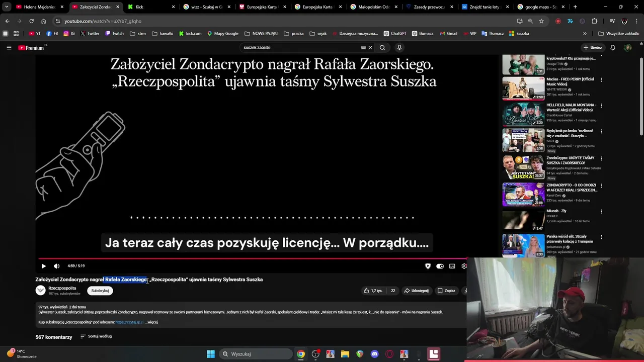The width and height of the screenshot is (644, 362).
Task: Expand description with ...więcej
Action: coord(151,322)
